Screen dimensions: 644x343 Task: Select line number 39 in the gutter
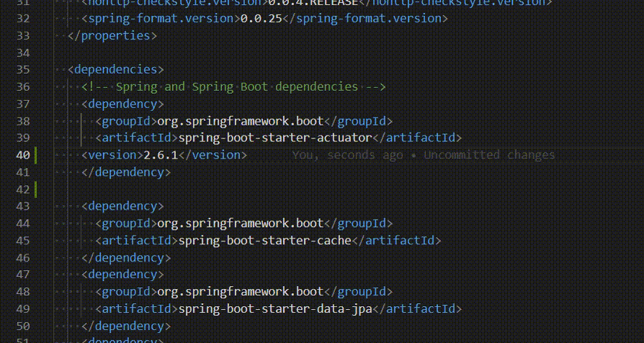pos(23,138)
